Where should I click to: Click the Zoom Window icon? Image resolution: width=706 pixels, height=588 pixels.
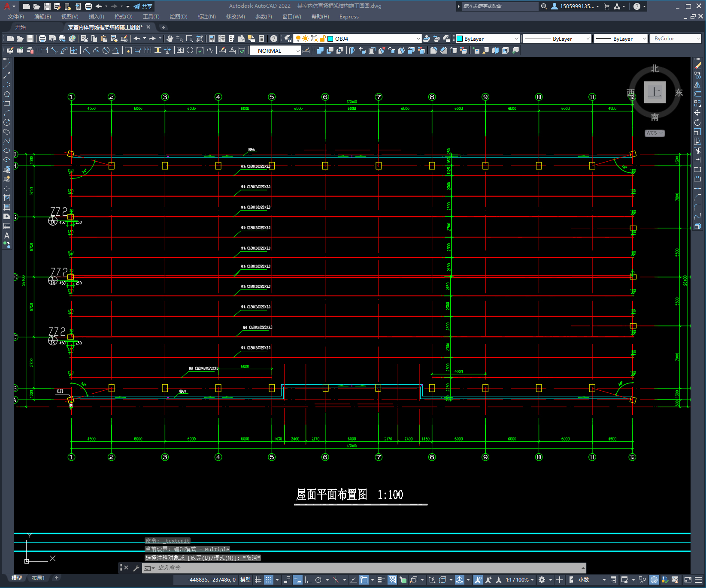pos(190,39)
